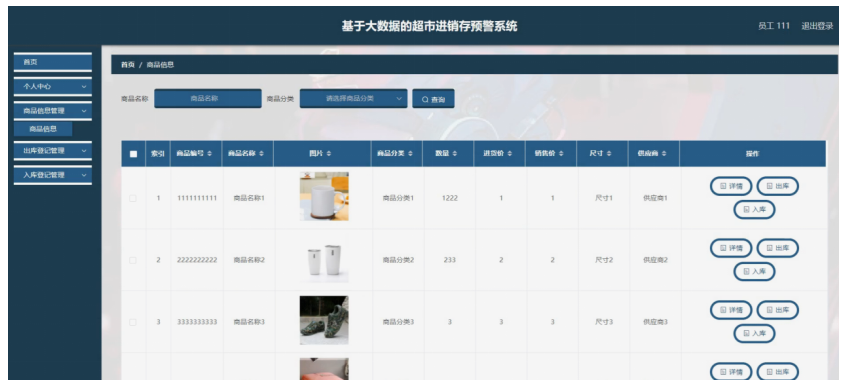Sort table by 尺寸 column arrows
This screenshot has width=853, height=384.
point(609,154)
